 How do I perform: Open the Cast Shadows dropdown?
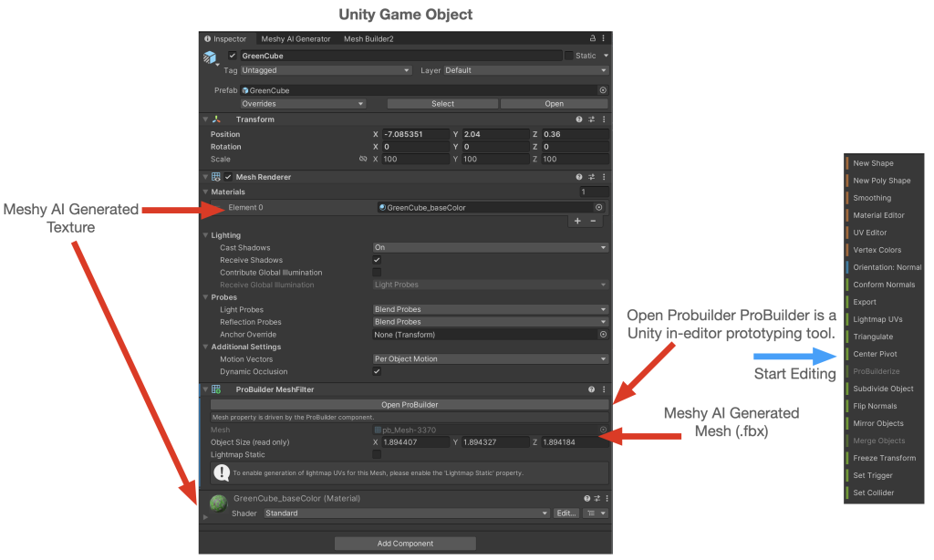tap(490, 247)
